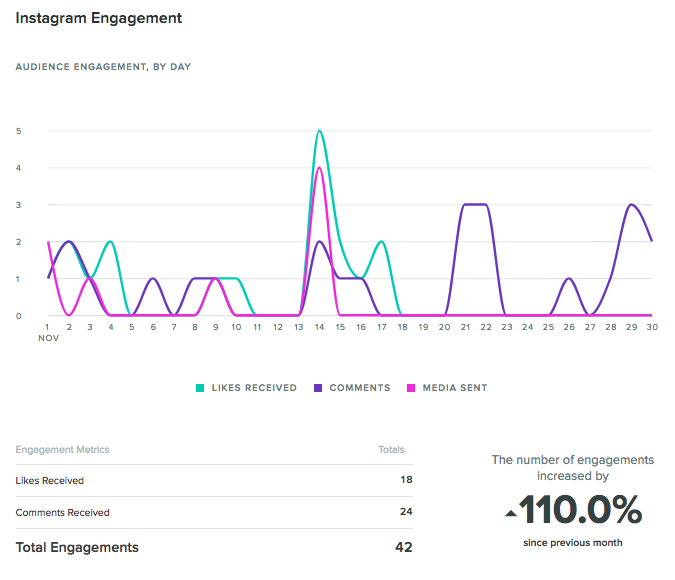The image size is (675, 580).
Task: Click the media sent peak at value 4
Action: tap(319, 168)
